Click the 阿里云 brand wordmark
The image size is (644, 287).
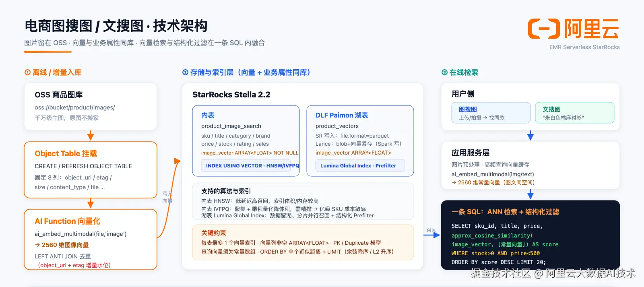pyautogui.click(x=591, y=29)
